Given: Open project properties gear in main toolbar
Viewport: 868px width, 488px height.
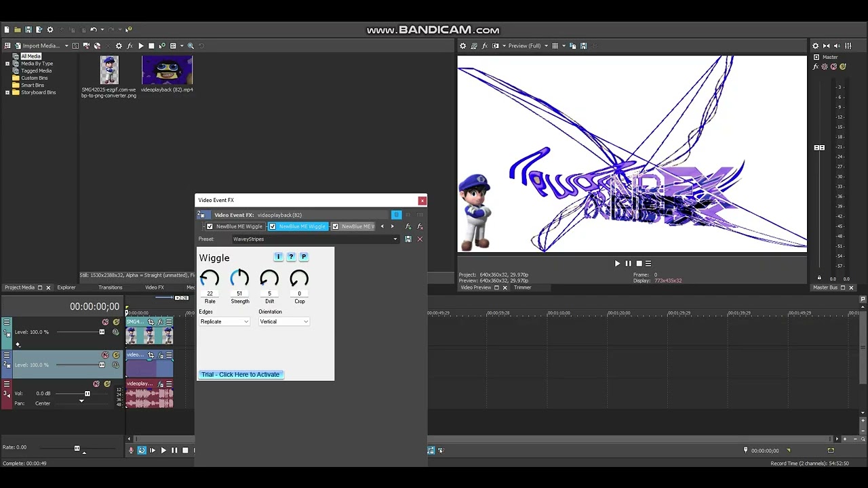Looking at the screenshot, I should coord(50,30).
